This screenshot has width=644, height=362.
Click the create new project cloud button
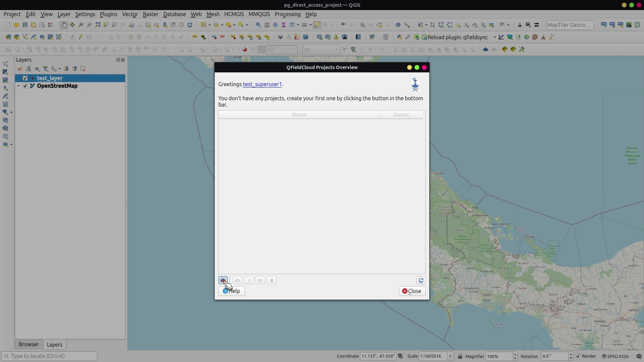(223, 280)
